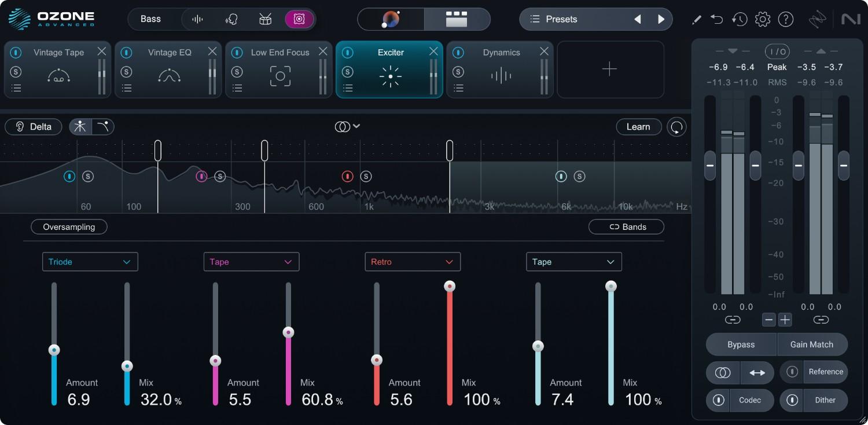Image resolution: width=868 pixels, height=425 pixels.
Task: Select the vocals instrument profile icon
Action: [231, 19]
